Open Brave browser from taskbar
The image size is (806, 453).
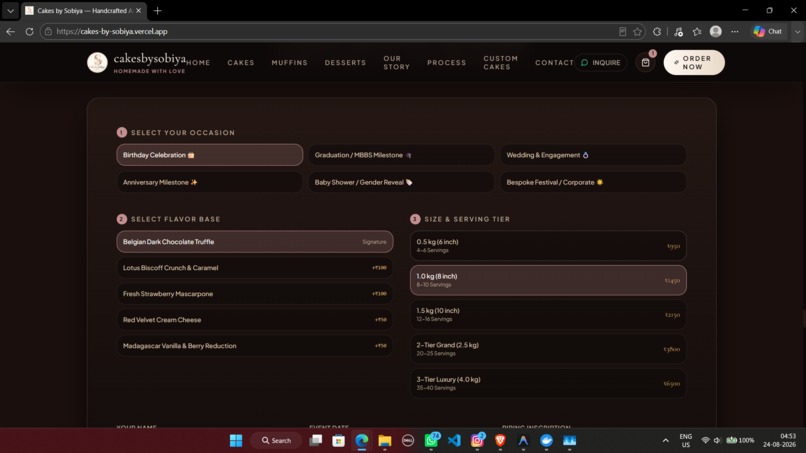[x=500, y=441]
